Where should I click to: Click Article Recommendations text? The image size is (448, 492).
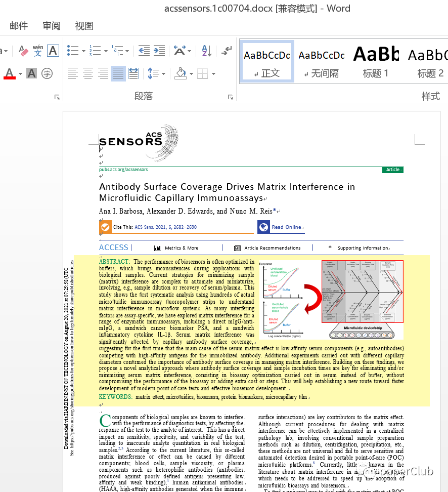[x=273, y=248]
